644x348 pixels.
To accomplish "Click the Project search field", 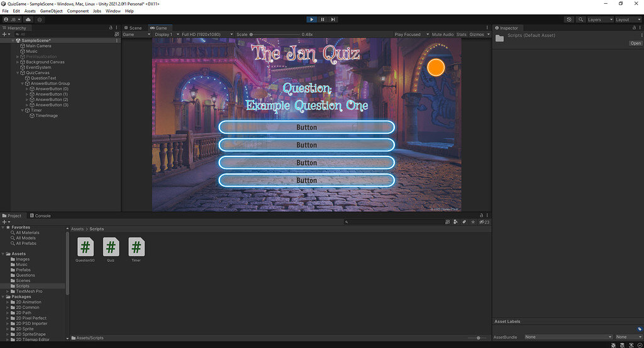I will pos(394,222).
